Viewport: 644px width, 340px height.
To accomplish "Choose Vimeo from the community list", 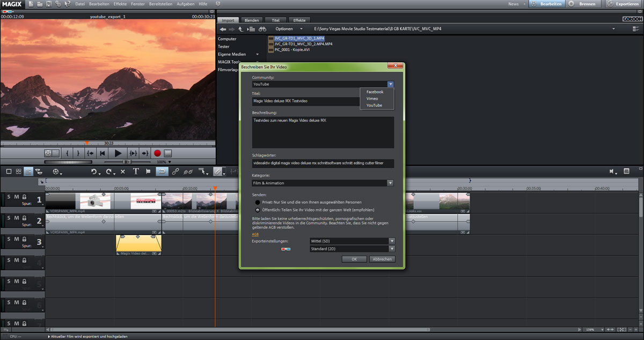I will coord(372,99).
